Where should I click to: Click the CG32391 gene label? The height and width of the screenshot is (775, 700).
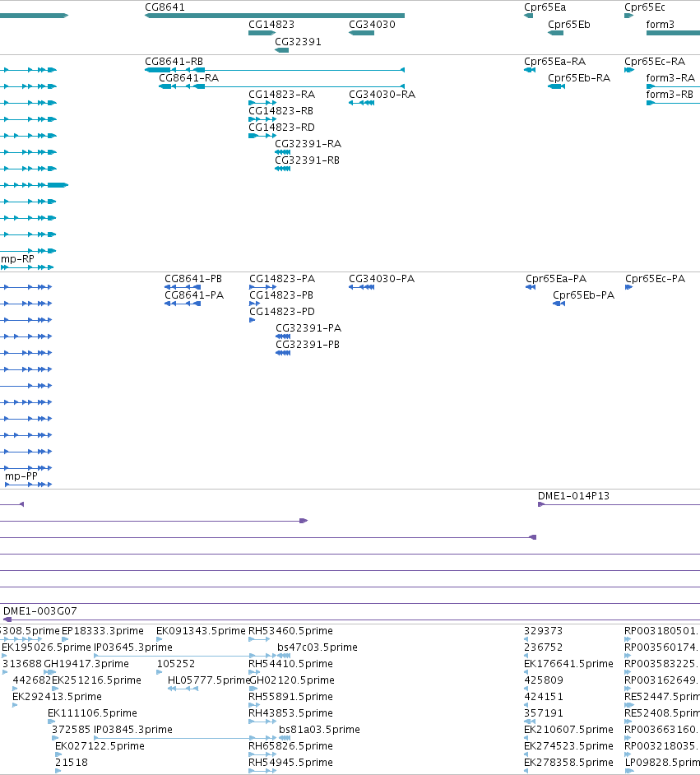[298, 41]
